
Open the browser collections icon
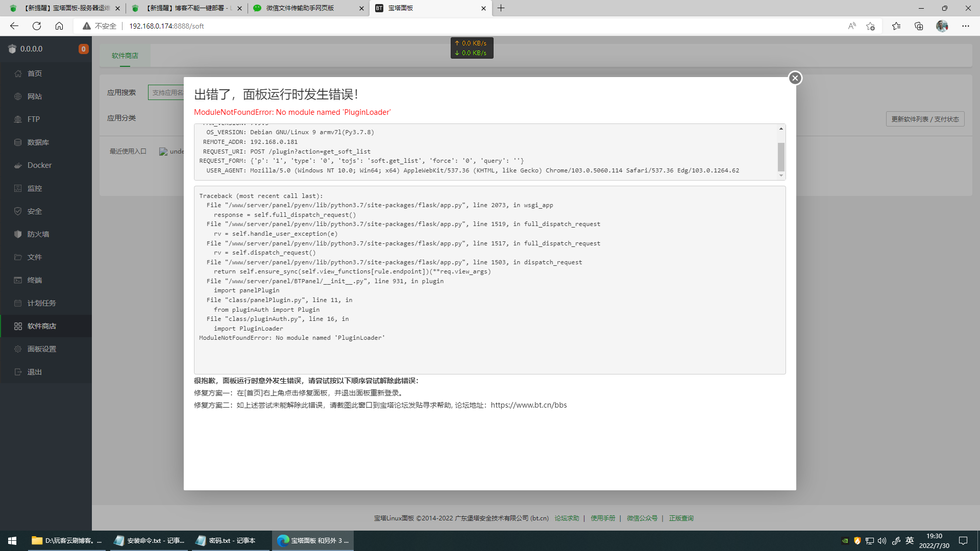click(x=919, y=26)
